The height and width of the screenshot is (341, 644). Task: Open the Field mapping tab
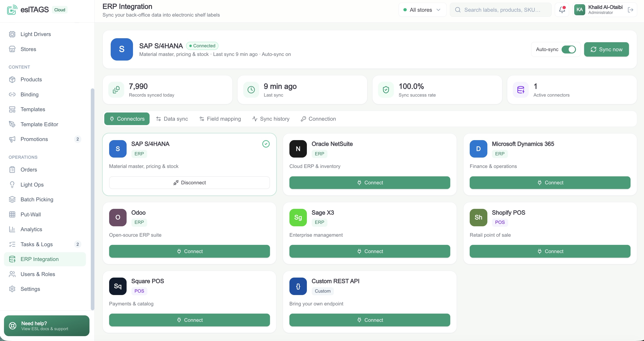220,119
